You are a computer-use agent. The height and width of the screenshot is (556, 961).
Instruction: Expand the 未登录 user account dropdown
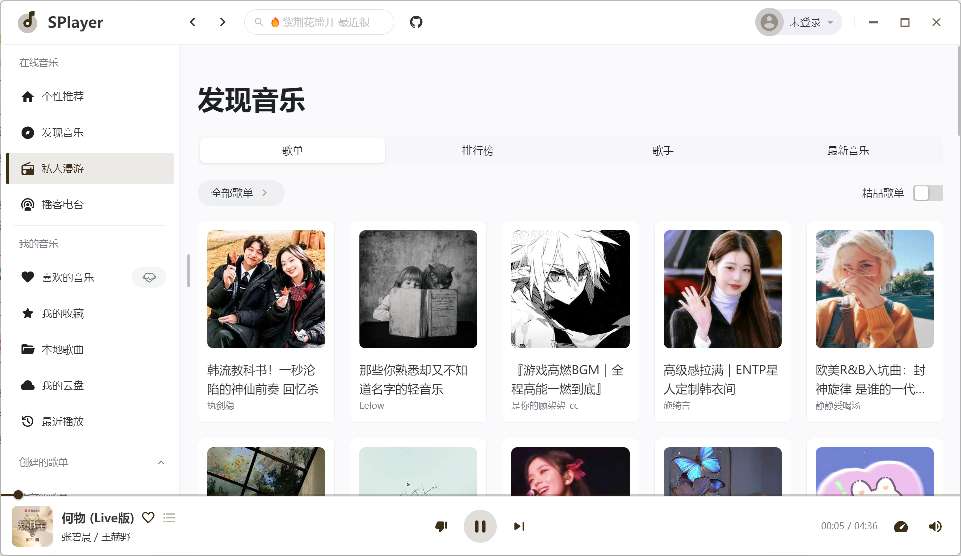pos(798,22)
